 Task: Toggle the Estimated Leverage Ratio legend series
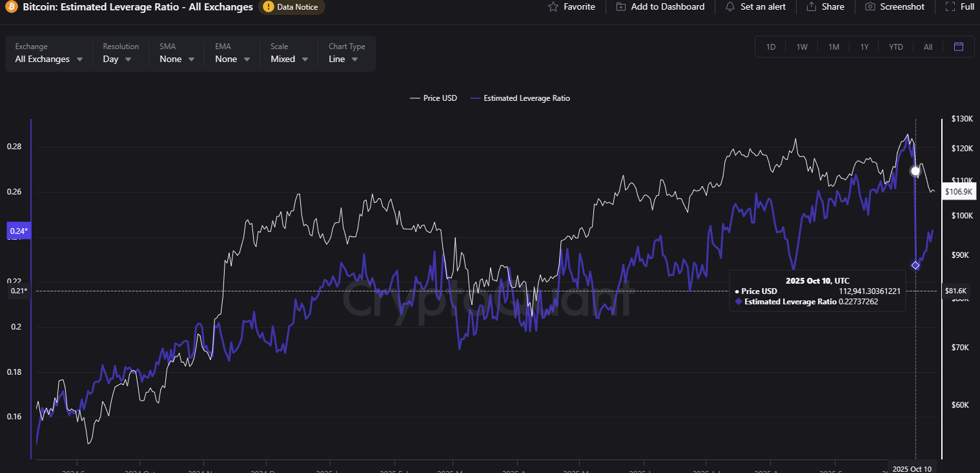coord(520,98)
